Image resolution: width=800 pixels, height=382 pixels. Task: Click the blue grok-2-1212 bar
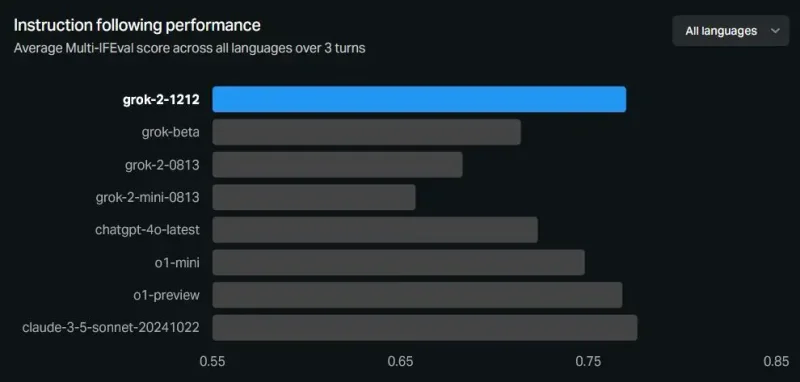coord(419,99)
